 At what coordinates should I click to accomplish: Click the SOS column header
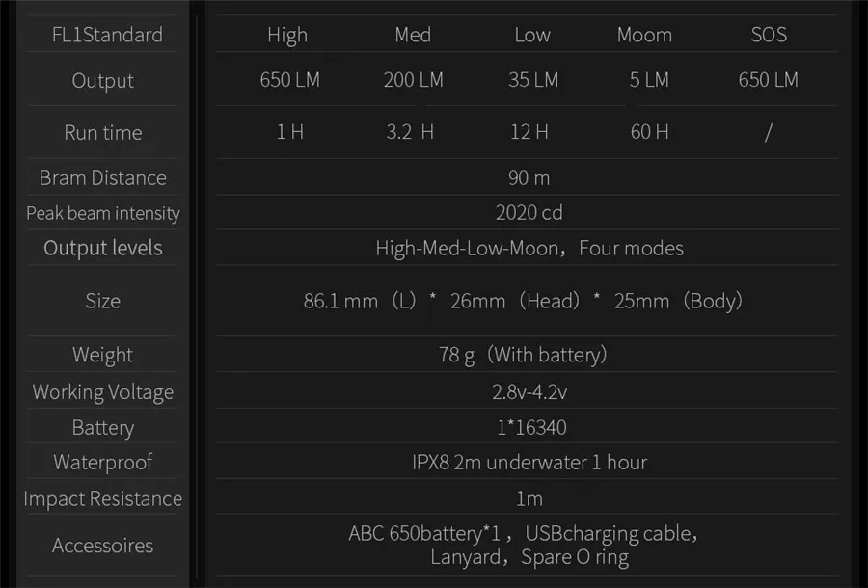point(769,35)
